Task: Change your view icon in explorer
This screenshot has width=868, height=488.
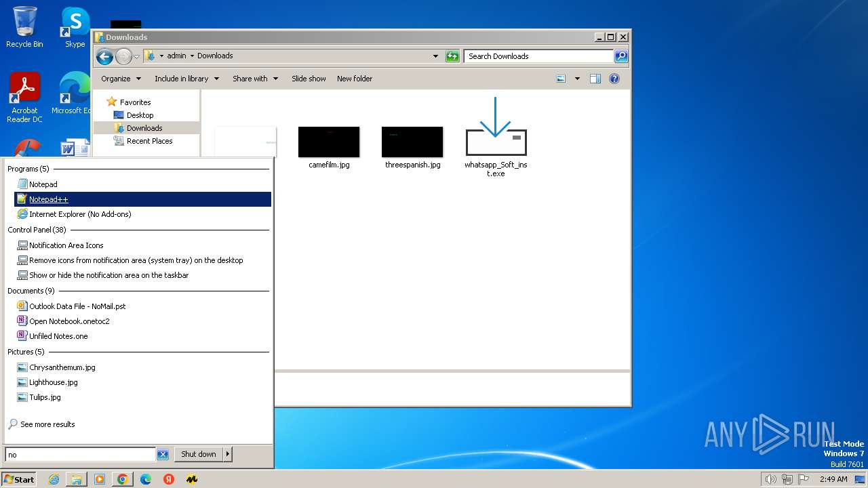Action: click(x=561, y=79)
